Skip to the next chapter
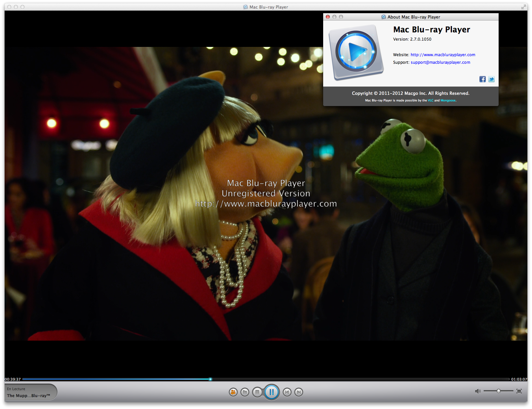Screen dimensions: 532x409 click(299, 392)
